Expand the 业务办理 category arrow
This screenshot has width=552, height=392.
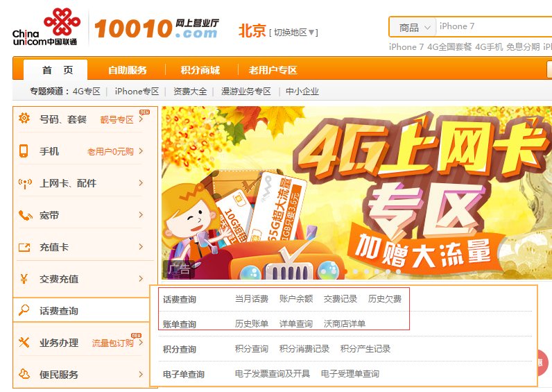pos(141,342)
